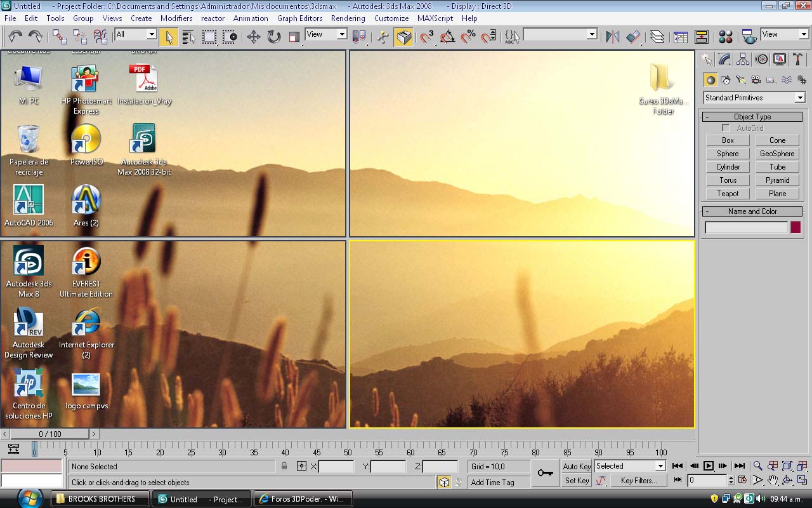Viewport: 812px width, 508px height.
Task: Create a Box primitive
Action: pyautogui.click(x=728, y=140)
